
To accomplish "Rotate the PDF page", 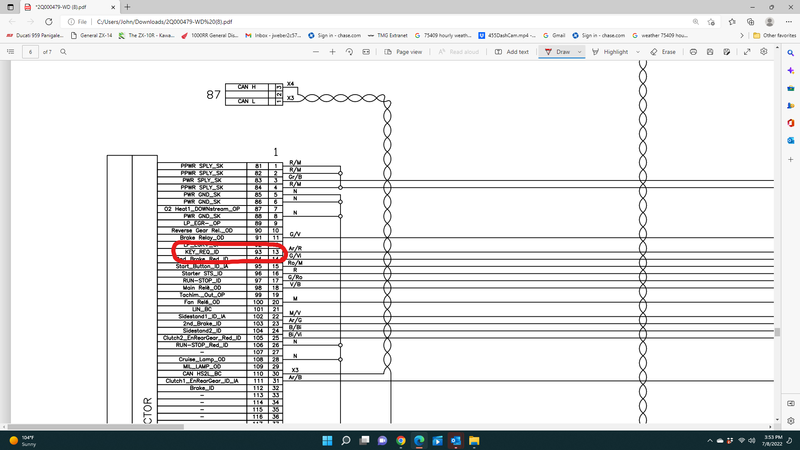I will tap(349, 52).
